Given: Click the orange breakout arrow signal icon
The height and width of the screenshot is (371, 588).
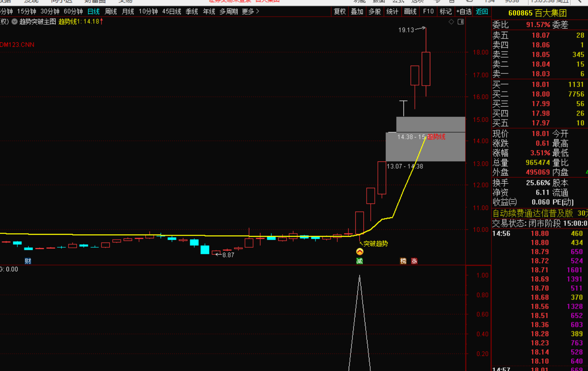Looking at the screenshot, I should [x=360, y=252].
